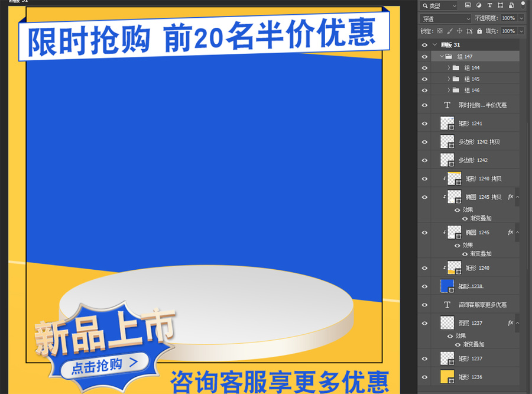
Task: Select the 矩形 1240 layer name
Action: click(x=478, y=268)
